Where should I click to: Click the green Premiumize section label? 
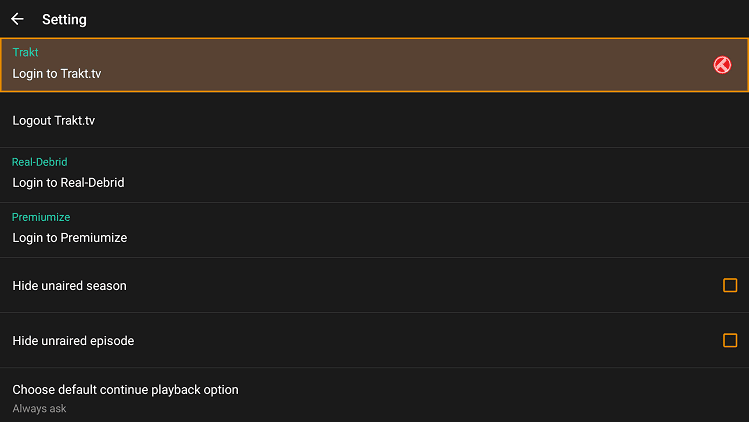point(41,217)
